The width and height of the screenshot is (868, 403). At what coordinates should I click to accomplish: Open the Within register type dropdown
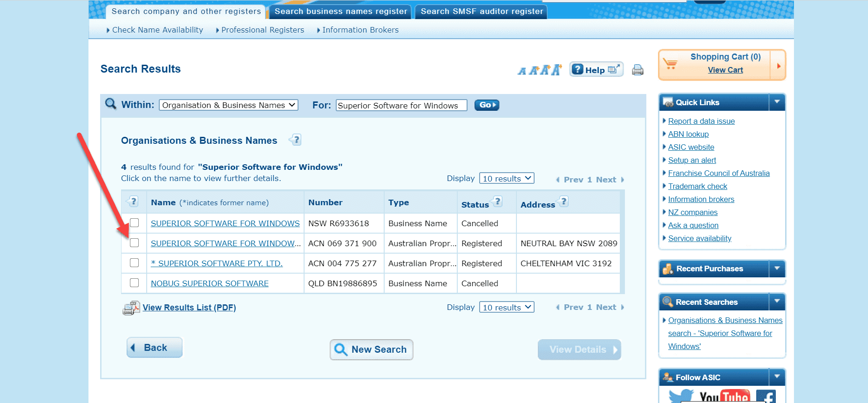[228, 105]
